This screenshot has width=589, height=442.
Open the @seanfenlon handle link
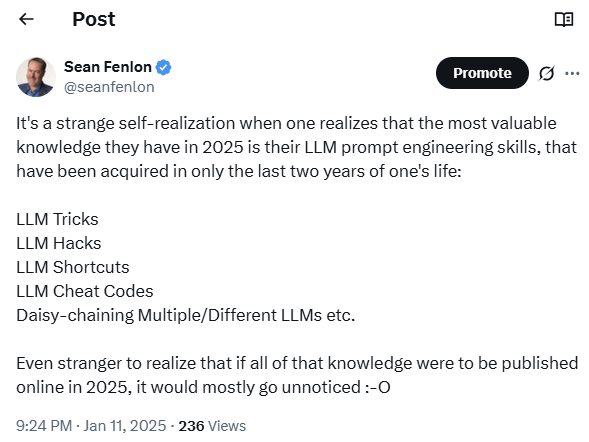[x=109, y=87]
